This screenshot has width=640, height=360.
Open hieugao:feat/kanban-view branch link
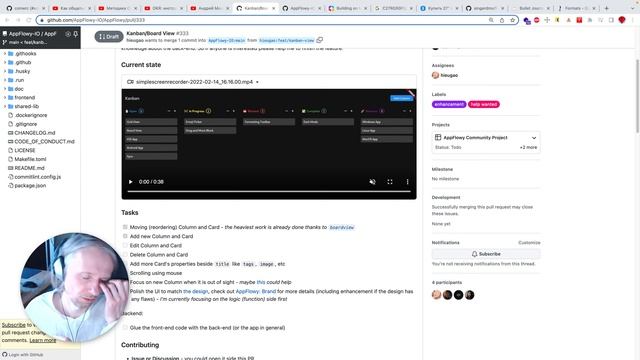287,40
